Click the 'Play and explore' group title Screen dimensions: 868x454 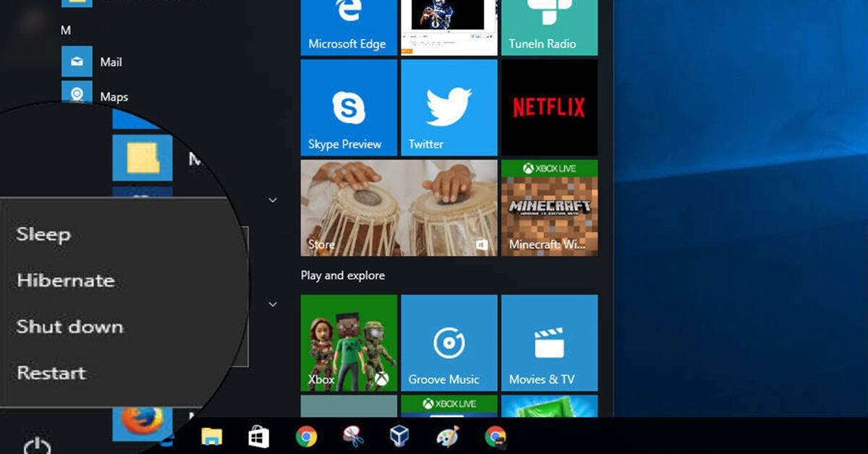[x=343, y=275]
